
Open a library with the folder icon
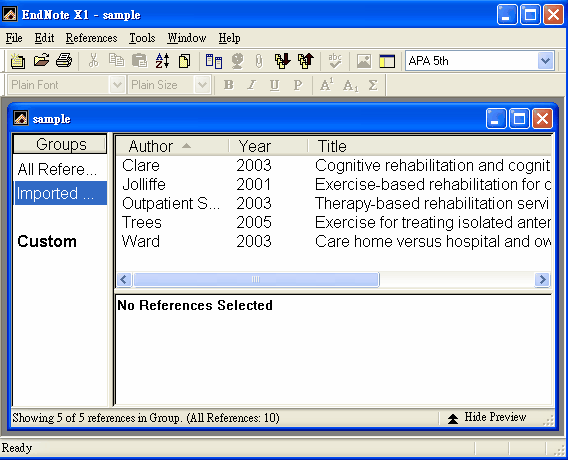[x=41, y=60]
